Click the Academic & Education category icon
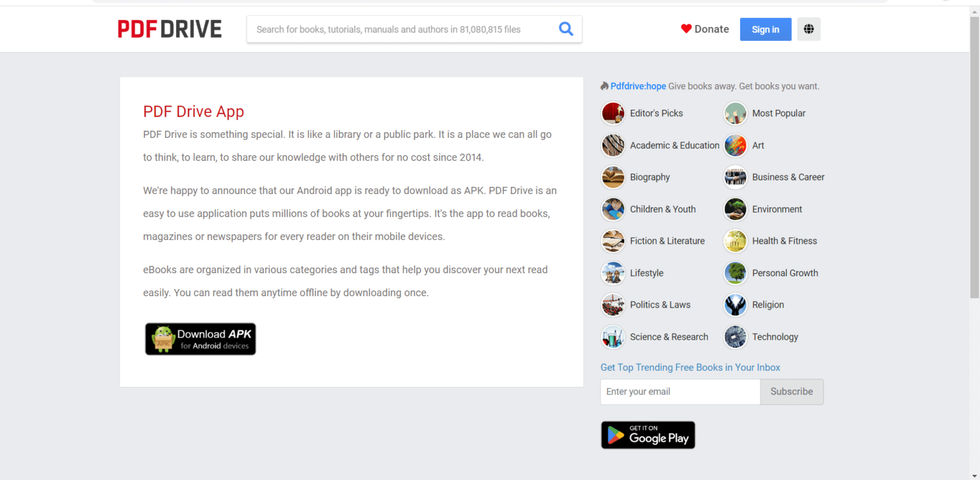Viewport: 980px width, 480px height. tap(613, 146)
